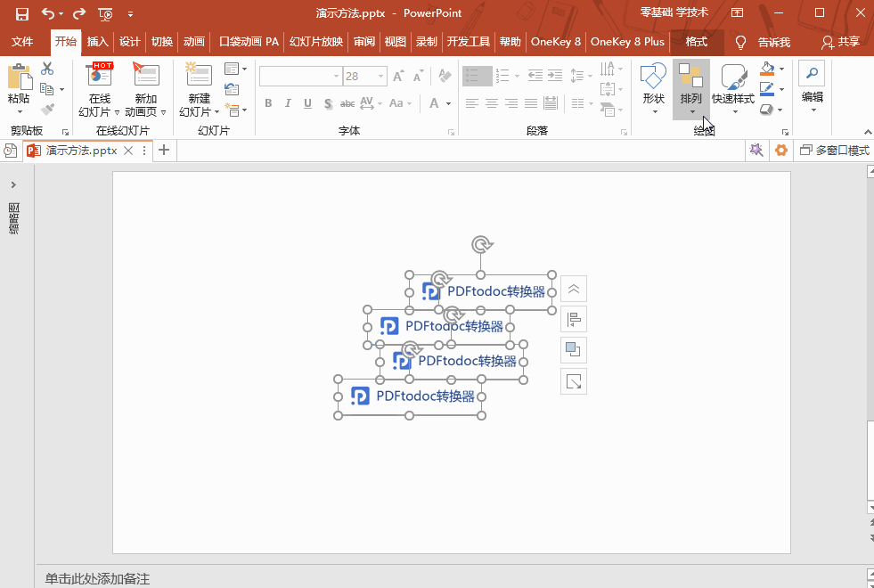Click the 多窗口模式 button
874x588 pixels.
point(835,151)
